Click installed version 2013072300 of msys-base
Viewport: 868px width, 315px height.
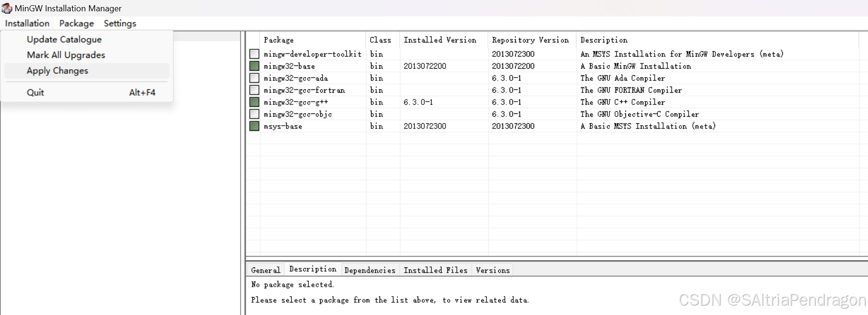click(x=425, y=126)
